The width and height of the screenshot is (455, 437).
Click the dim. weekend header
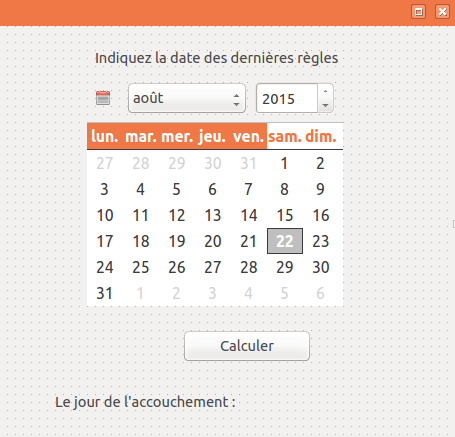click(x=321, y=136)
